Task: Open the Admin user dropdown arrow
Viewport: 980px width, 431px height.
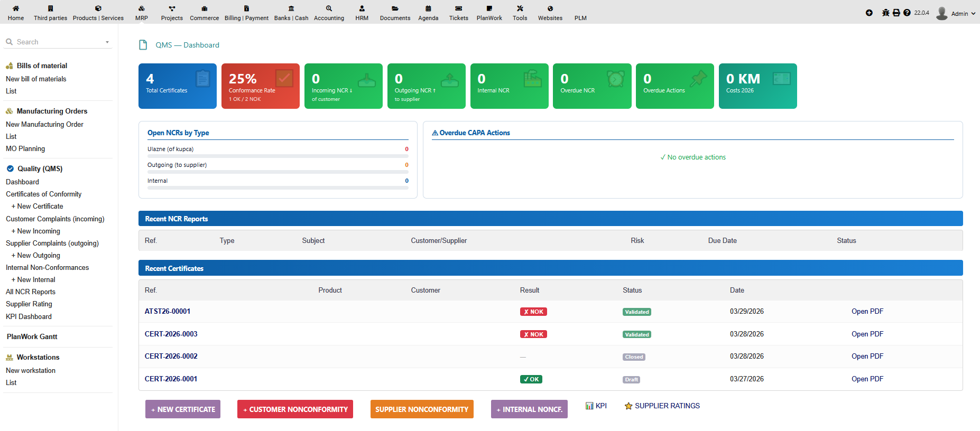Action: tap(973, 14)
